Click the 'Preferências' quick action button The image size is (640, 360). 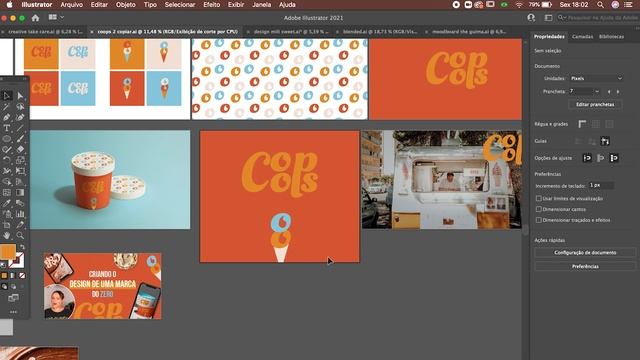pos(585,267)
